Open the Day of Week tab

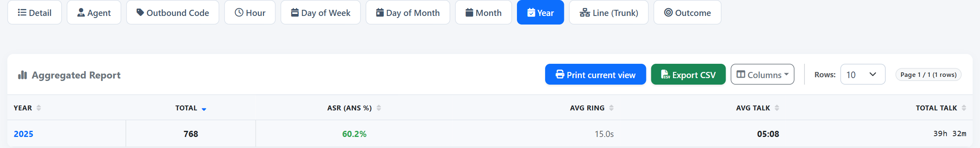click(321, 12)
